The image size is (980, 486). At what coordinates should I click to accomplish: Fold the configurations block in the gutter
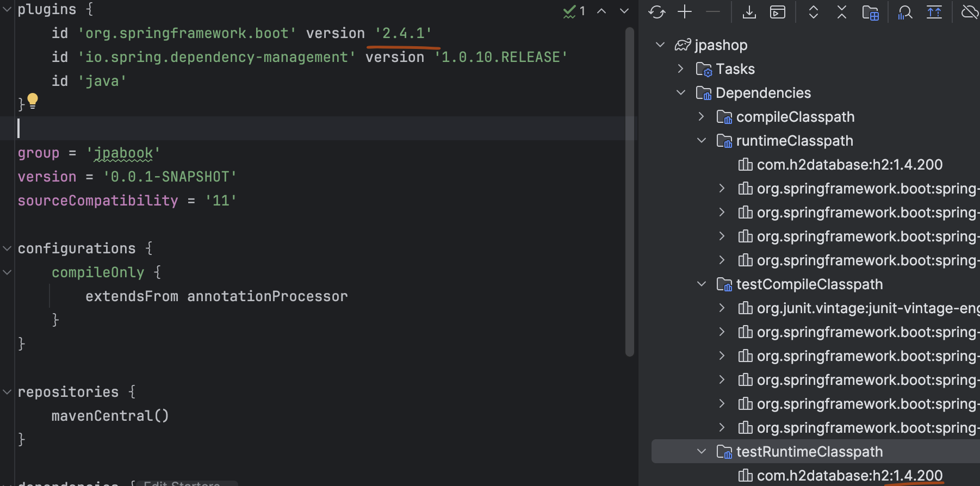pos(7,248)
